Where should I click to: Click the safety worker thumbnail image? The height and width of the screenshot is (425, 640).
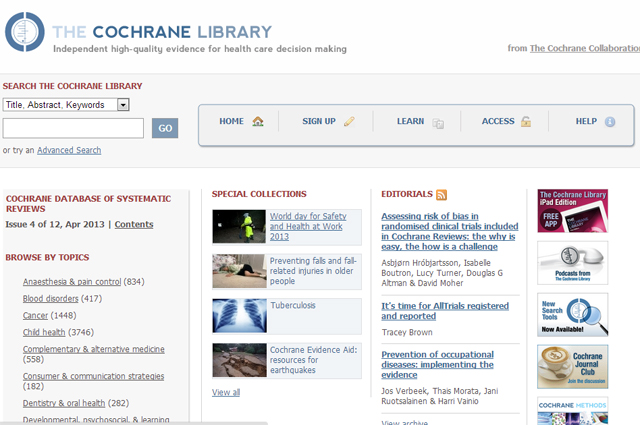pos(239,227)
